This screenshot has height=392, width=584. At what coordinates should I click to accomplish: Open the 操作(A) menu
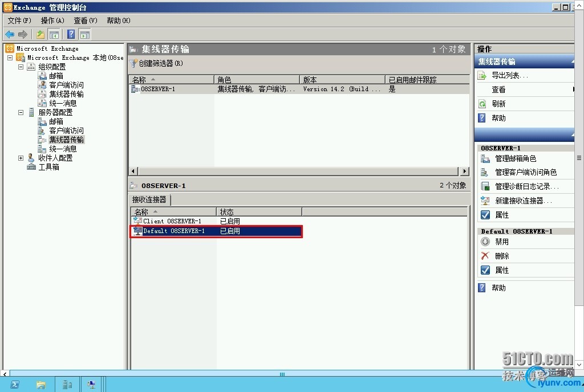(x=52, y=21)
